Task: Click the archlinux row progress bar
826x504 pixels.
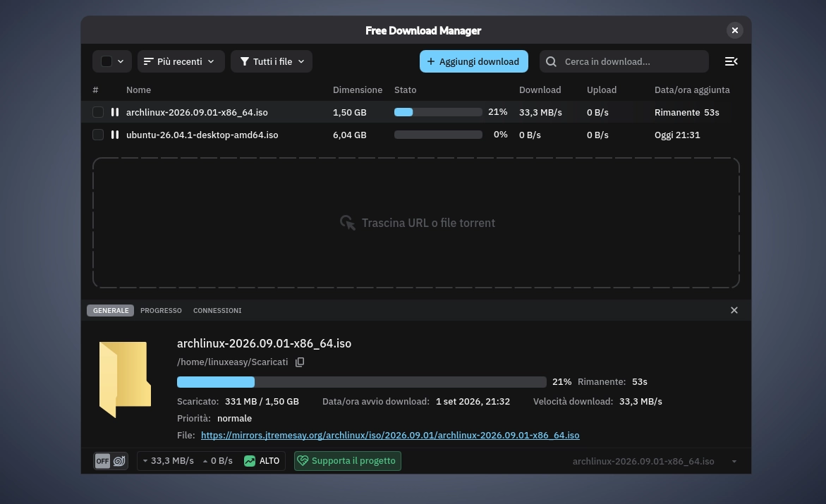Action: (x=438, y=112)
